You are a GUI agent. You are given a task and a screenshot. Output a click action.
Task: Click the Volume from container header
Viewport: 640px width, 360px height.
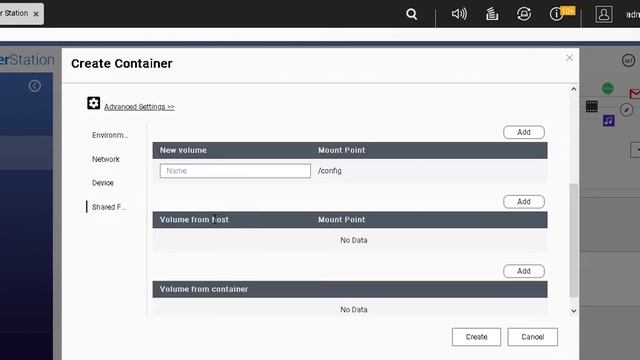[x=204, y=289]
